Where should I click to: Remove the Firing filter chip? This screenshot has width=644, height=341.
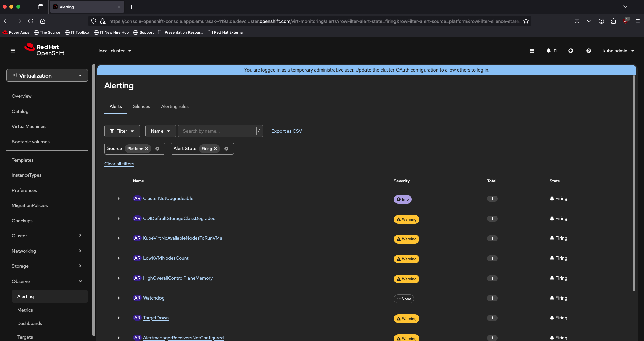point(215,149)
